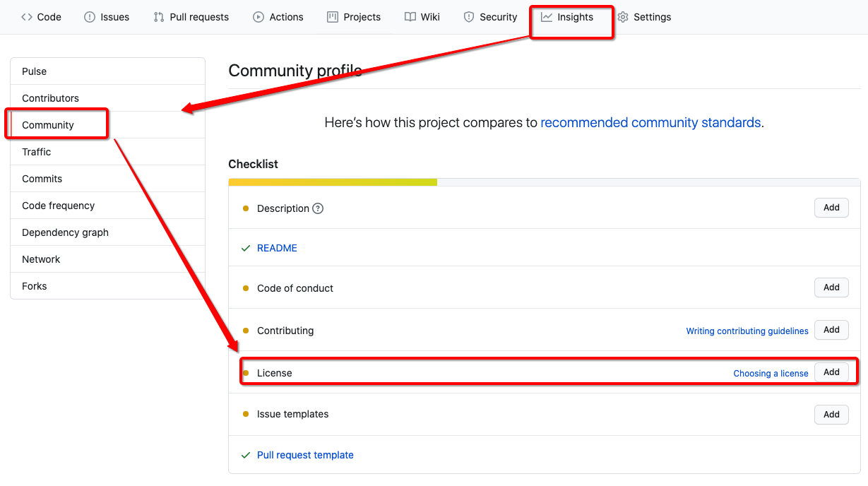Open the Insights tab
The height and width of the screenshot is (486, 868).
coord(568,17)
